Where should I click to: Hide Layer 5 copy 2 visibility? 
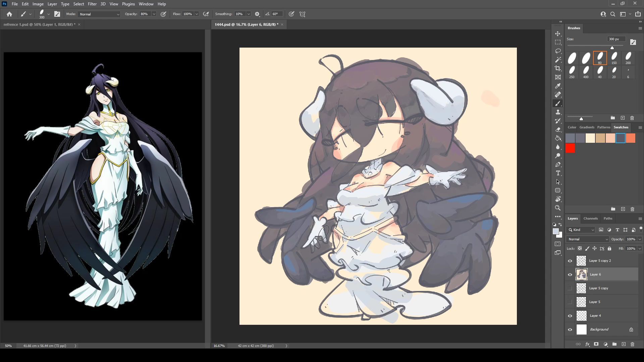pos(570,261)
